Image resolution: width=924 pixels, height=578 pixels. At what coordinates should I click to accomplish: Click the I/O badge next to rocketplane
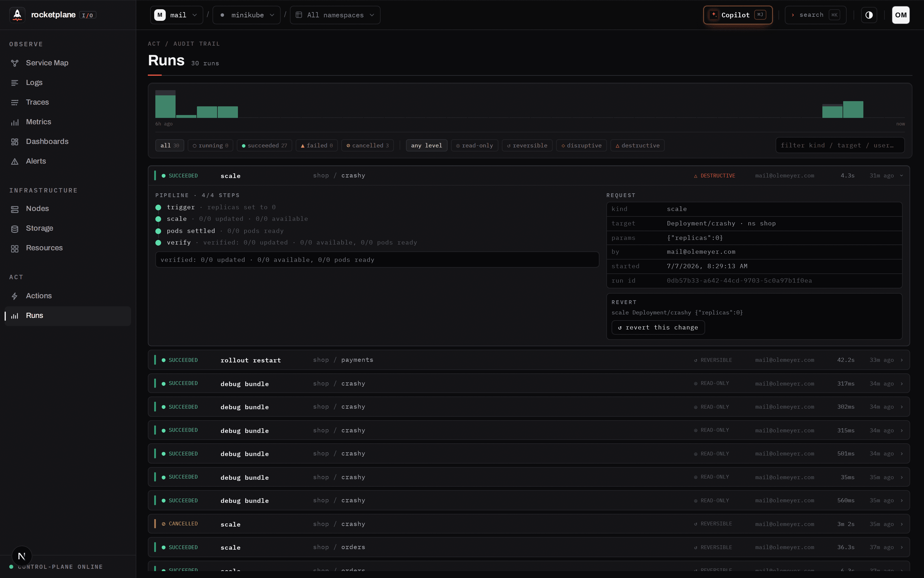tap(87, 15)
